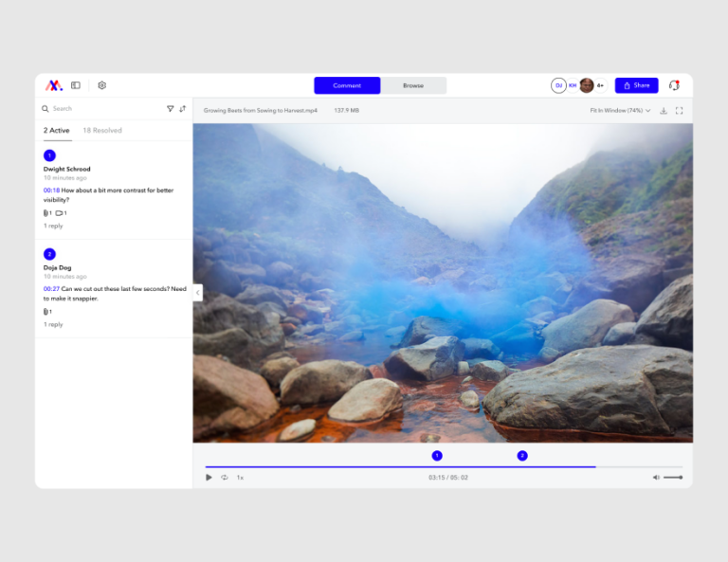Mute the video with the speaker icon
The image size is (728, 562).
click(656, 478)
